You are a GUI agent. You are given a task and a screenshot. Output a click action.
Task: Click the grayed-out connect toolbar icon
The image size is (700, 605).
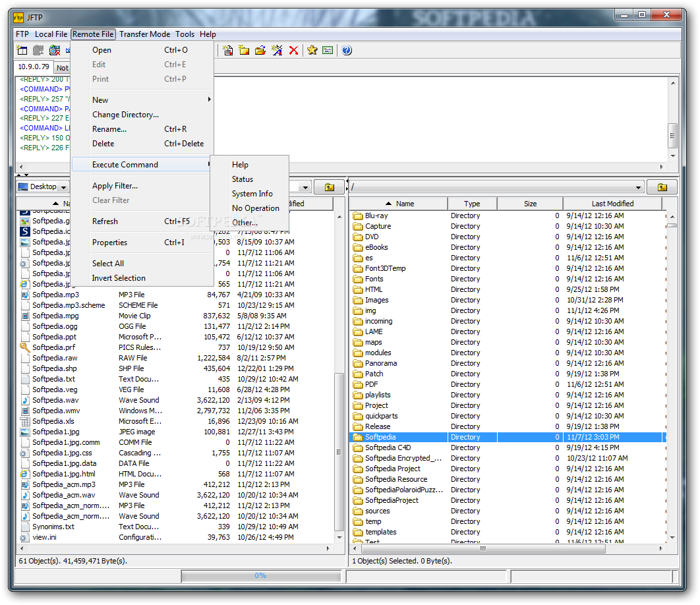coord(38,50)
